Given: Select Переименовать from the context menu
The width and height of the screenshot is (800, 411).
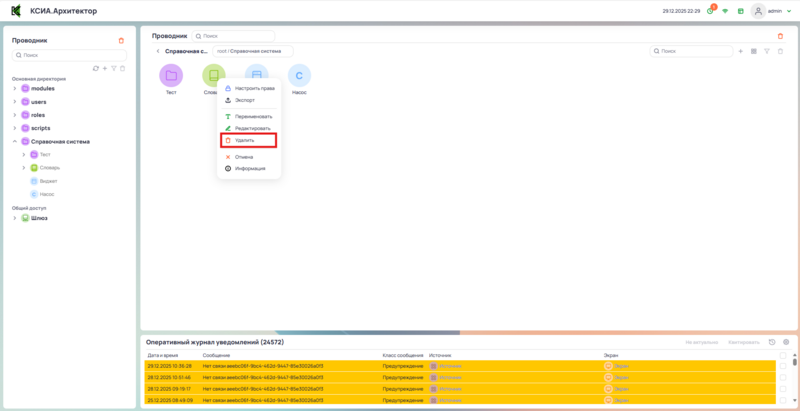Looking at the screenshot, I should pos(252,116).
